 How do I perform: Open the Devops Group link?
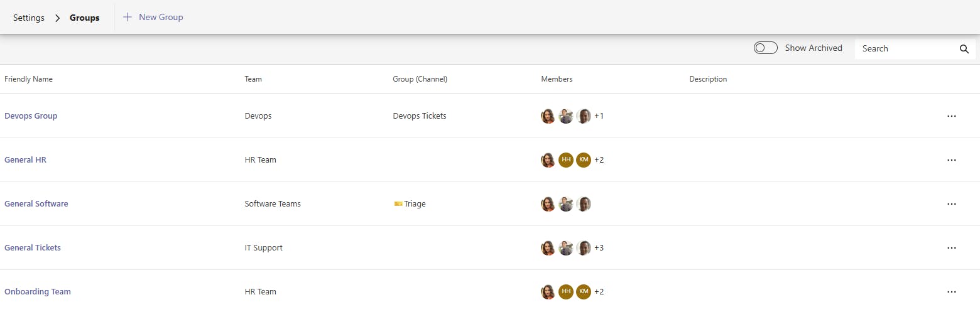click(31, 116)
